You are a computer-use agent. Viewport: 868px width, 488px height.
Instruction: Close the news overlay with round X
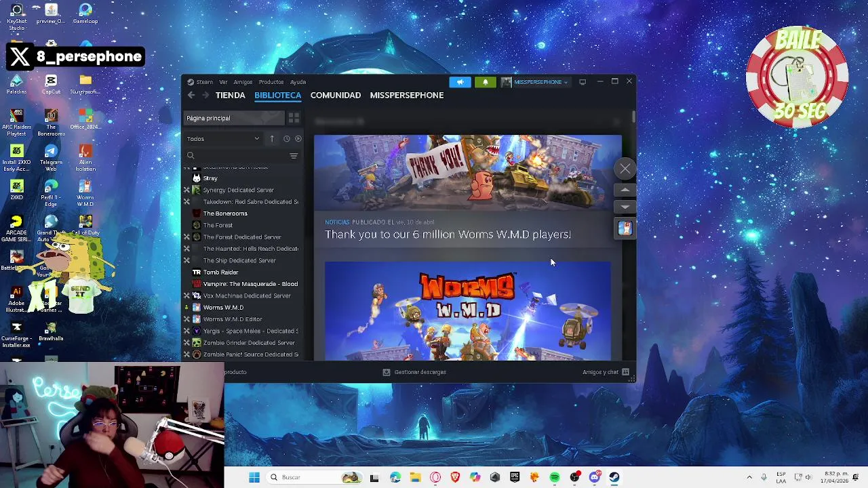(x=625, y=168)
